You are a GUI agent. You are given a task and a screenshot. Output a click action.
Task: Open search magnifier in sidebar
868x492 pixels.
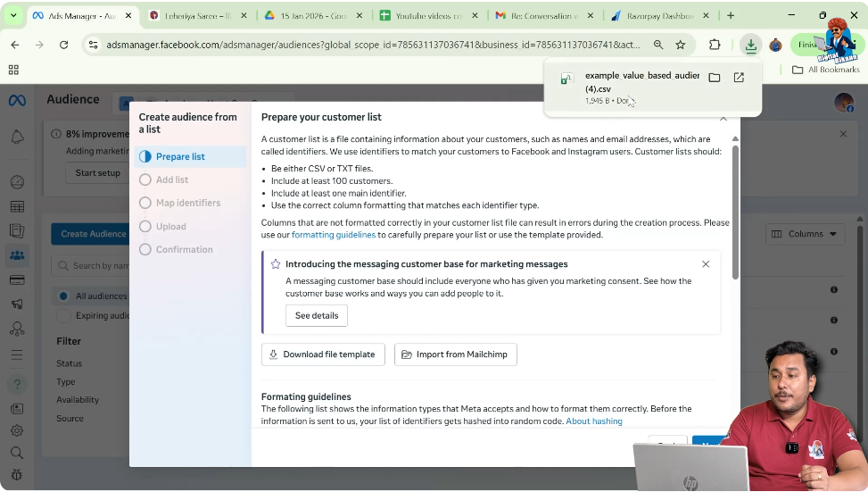pos(17,453)
